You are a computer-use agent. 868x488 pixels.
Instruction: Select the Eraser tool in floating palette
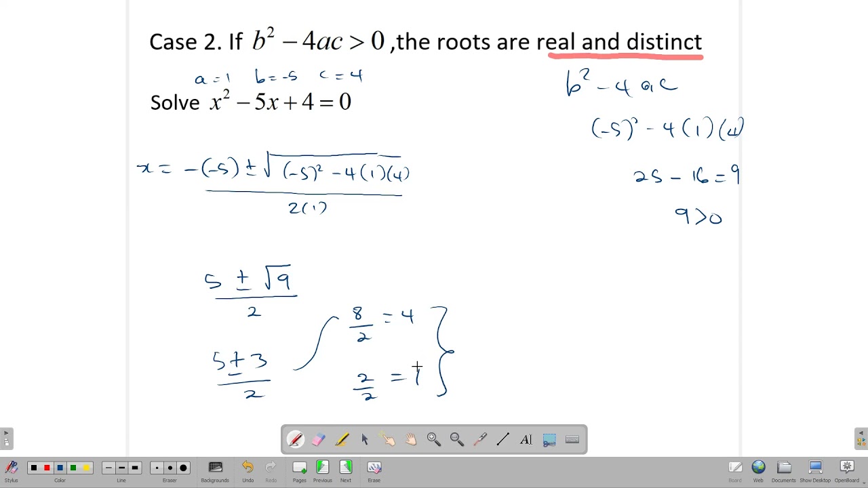(x=319, y=439)
